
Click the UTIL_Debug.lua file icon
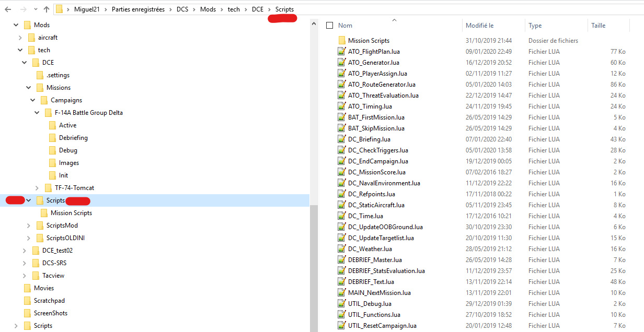342,304
